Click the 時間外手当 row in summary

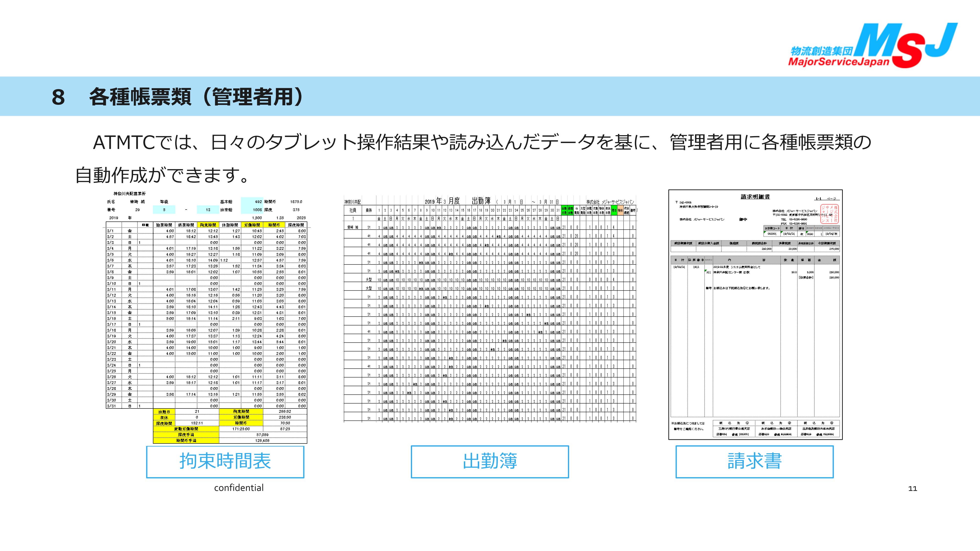186,441
